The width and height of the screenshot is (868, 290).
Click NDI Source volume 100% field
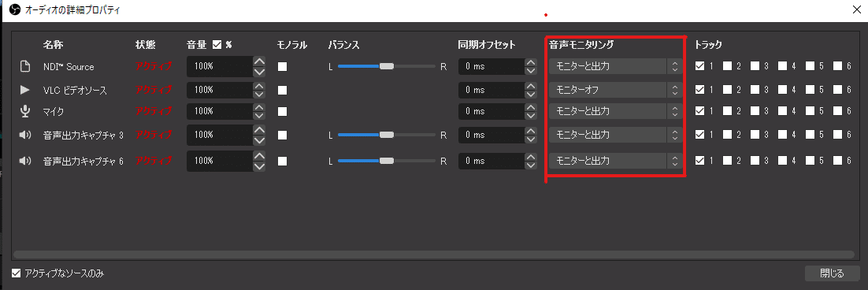pos(220,66)
